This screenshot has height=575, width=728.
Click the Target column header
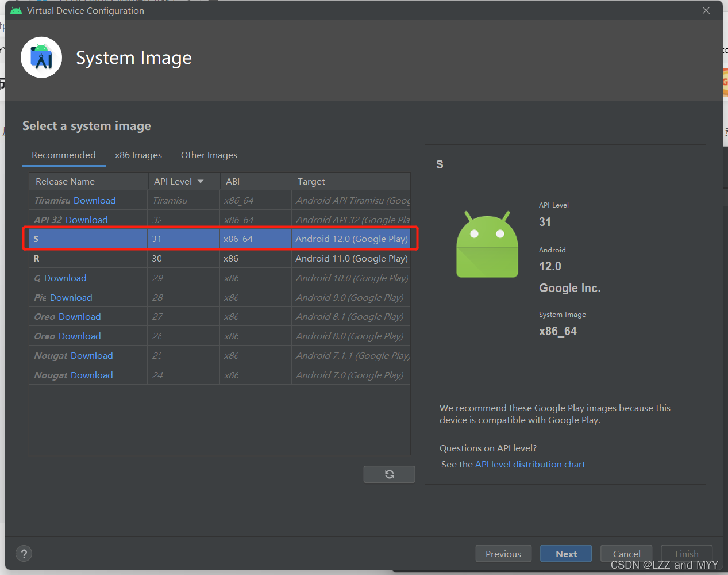click(x=351, y=181)
